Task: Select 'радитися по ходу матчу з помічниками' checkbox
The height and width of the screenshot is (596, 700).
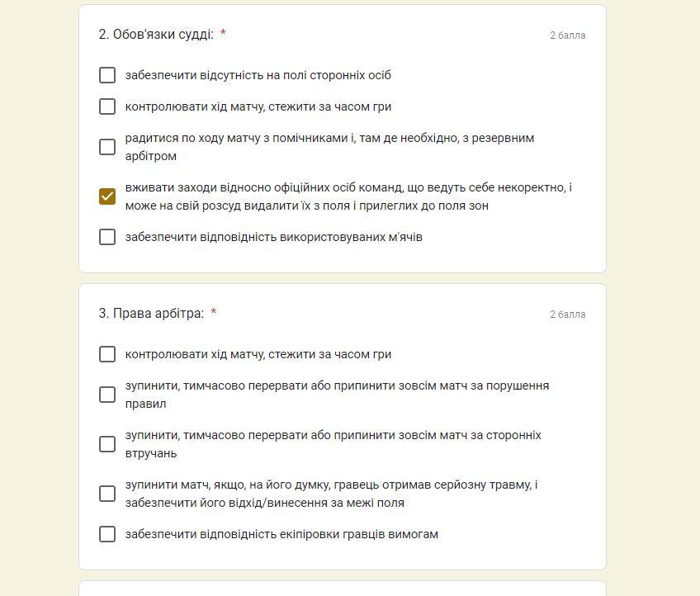Action: click(x=107, y=147)
